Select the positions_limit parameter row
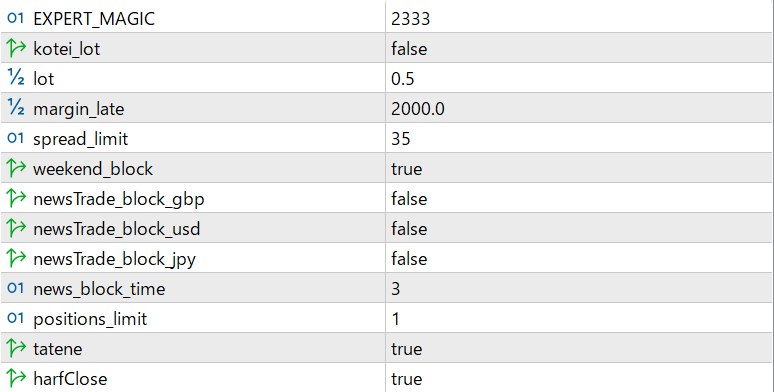Screen dimensions: 774x392 [387, 318]
